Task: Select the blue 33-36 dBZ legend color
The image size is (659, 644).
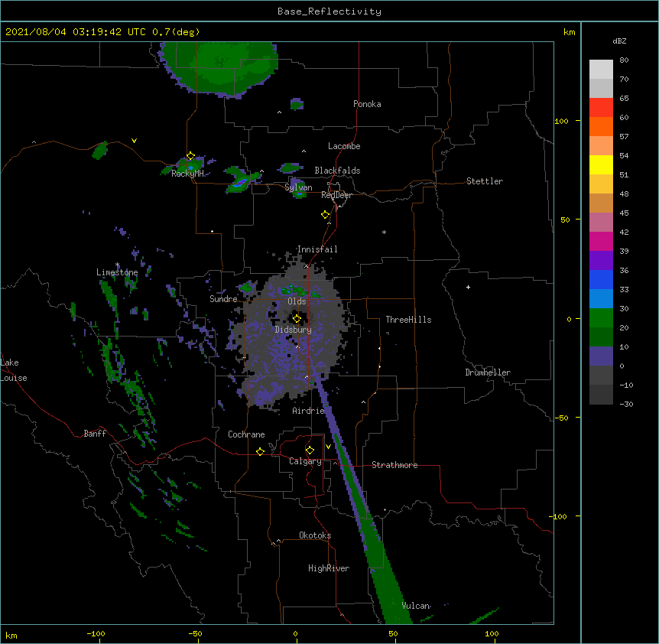Action: pyautogui.click(x=601, y=279)
